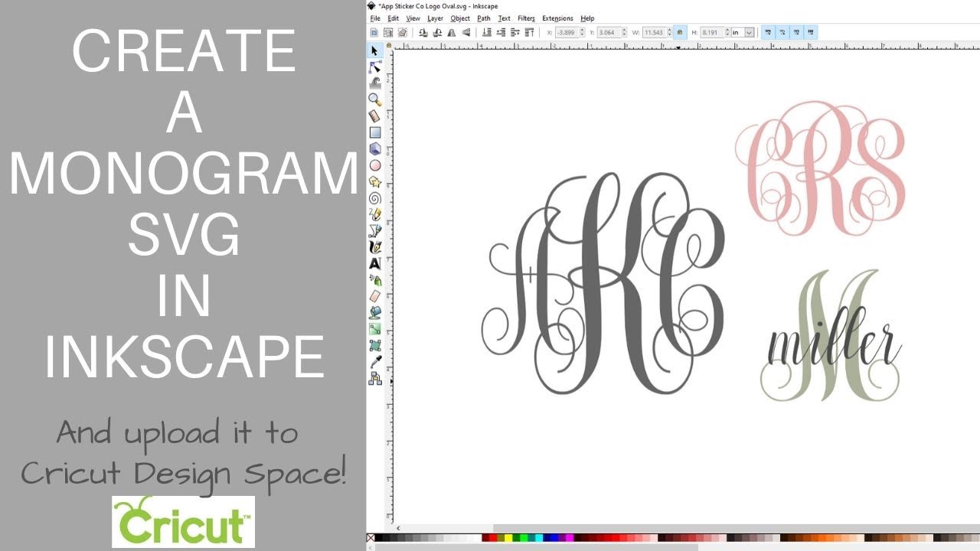Select the Tweak tool
980x551 pixels.
coord(374,83)
